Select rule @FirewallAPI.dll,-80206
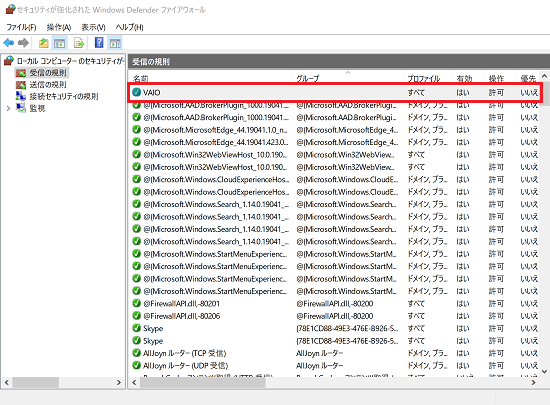 click(181, 316)
